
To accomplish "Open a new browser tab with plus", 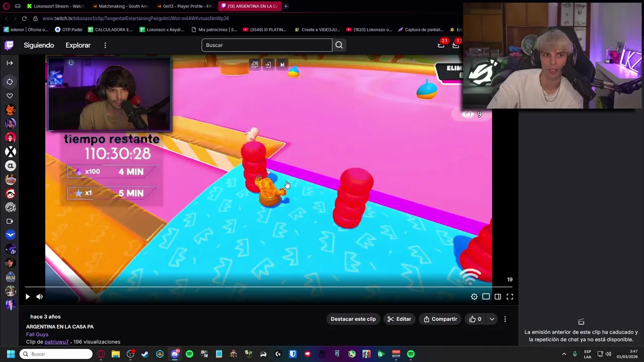I will [286, 6].
